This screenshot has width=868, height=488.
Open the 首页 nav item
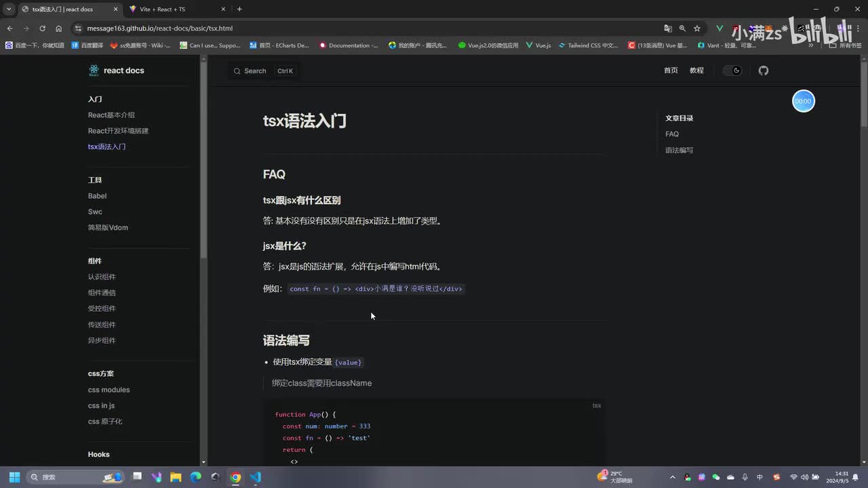pos(671,70)
